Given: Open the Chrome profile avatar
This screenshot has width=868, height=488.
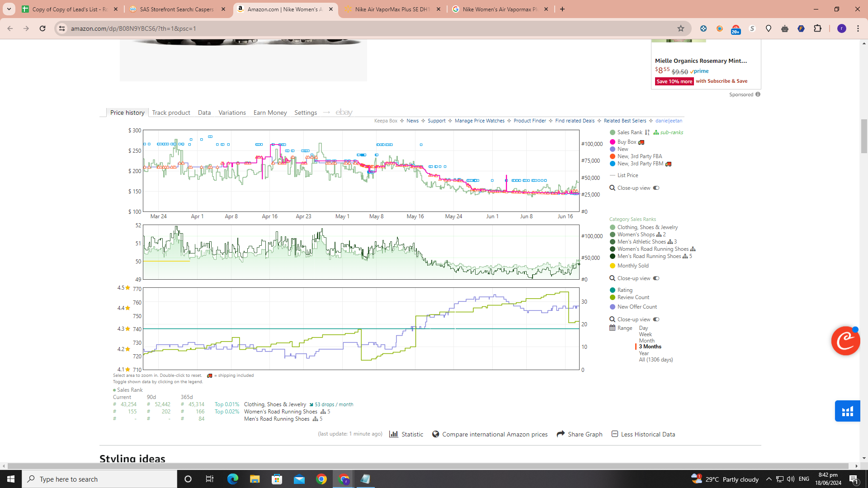Looking at the screenshot, I should click(842, 28).
